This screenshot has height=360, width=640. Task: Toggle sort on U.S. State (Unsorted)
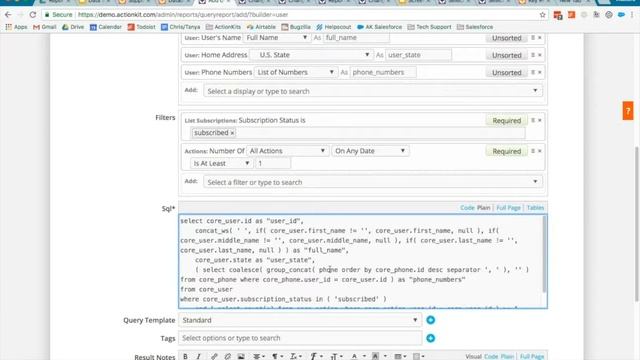(x=507, y=55)
